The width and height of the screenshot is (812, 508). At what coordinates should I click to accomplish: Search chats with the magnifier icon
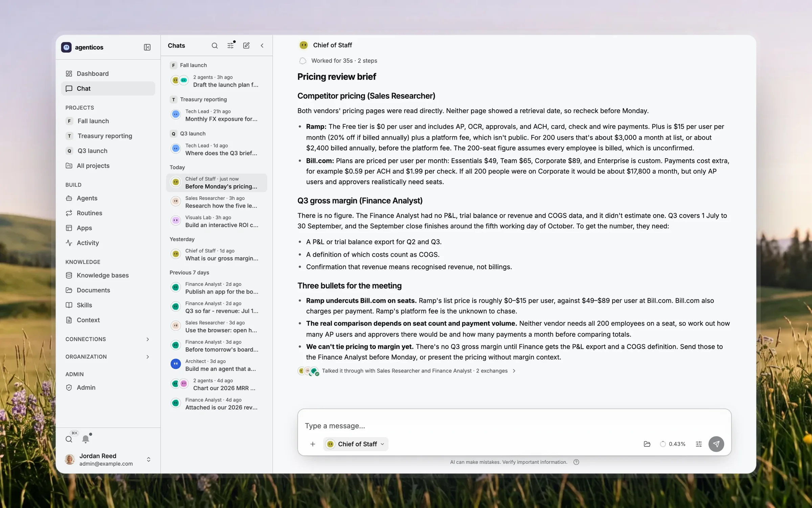[215, 45]
